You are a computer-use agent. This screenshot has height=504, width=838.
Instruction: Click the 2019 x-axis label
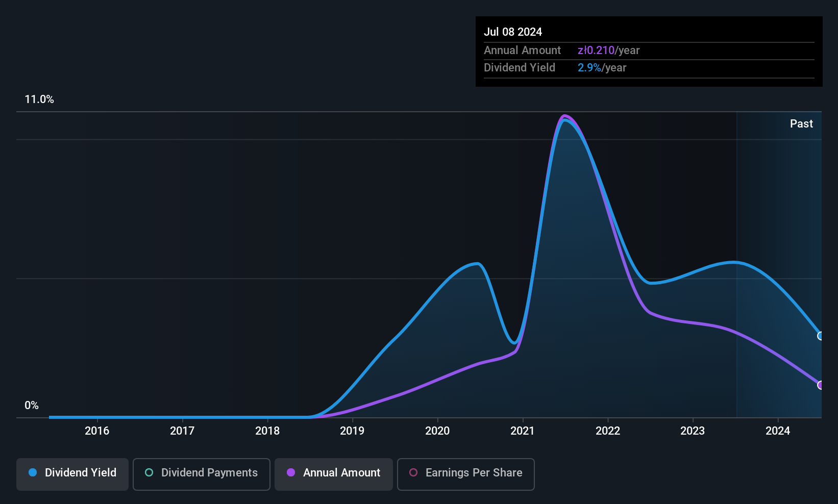pos(352,431)
